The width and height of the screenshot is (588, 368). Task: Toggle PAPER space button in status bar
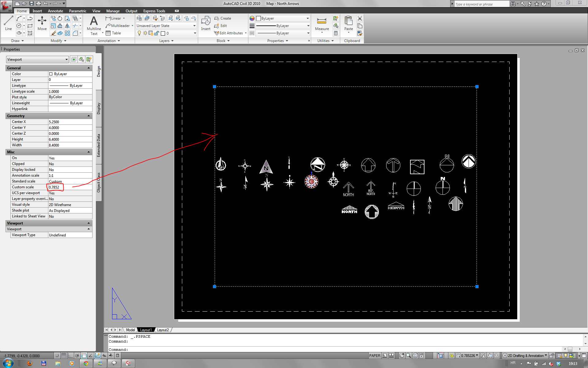pos(374,355)
